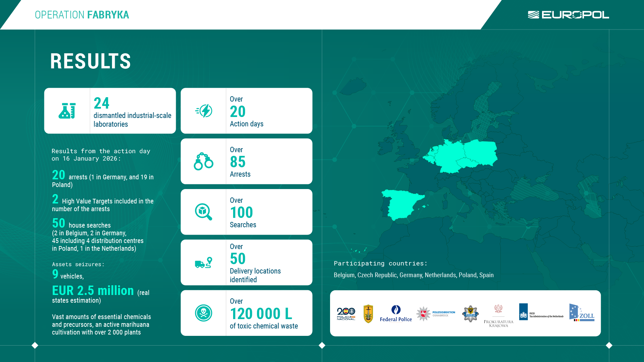This screenshot has width=644, height=362.
Task: Click the Europol logo
Action: coord(568,15)
